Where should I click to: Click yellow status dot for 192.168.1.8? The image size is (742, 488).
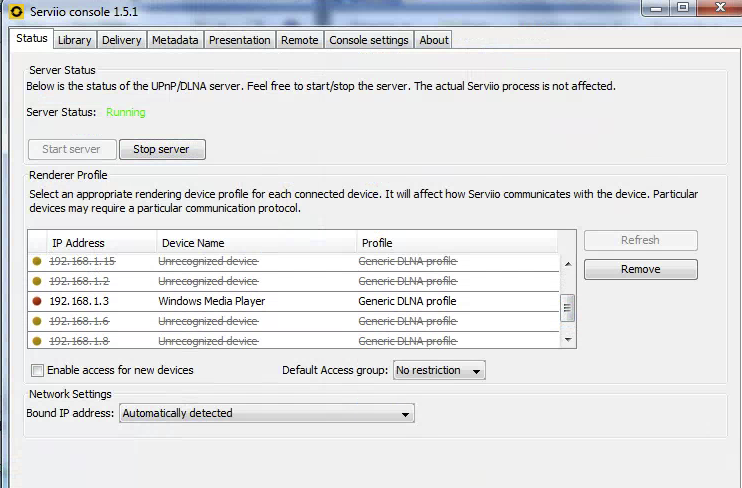click(x=37, y=341)
